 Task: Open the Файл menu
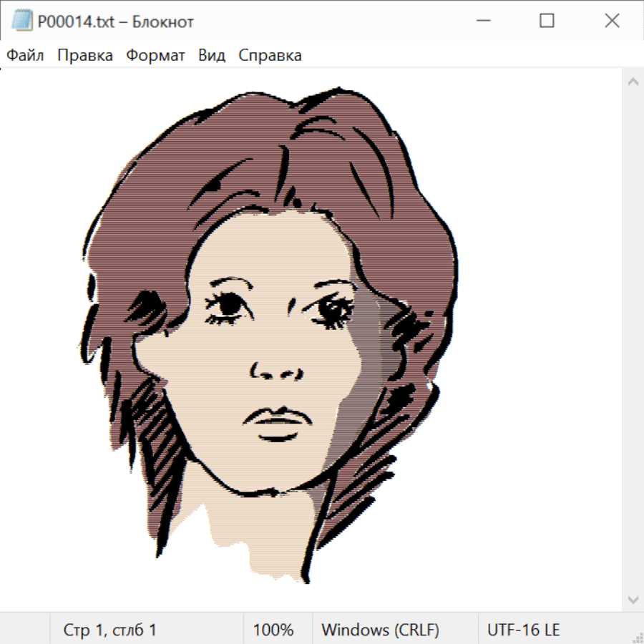click(x=25, y=55)
